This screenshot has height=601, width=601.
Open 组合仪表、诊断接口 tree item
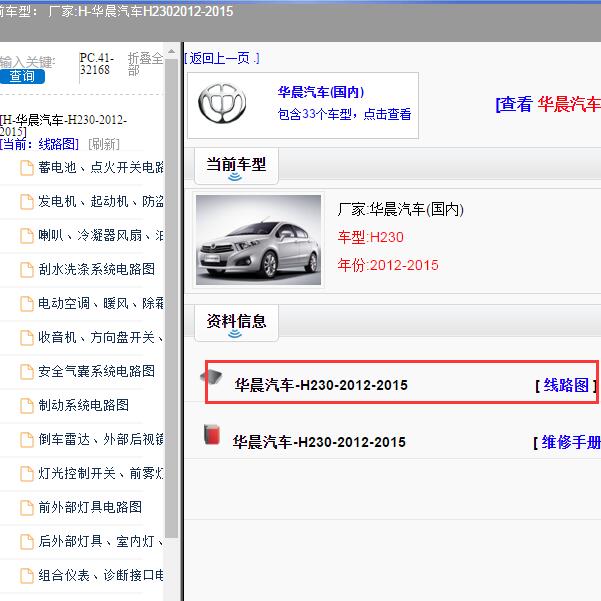101,575
